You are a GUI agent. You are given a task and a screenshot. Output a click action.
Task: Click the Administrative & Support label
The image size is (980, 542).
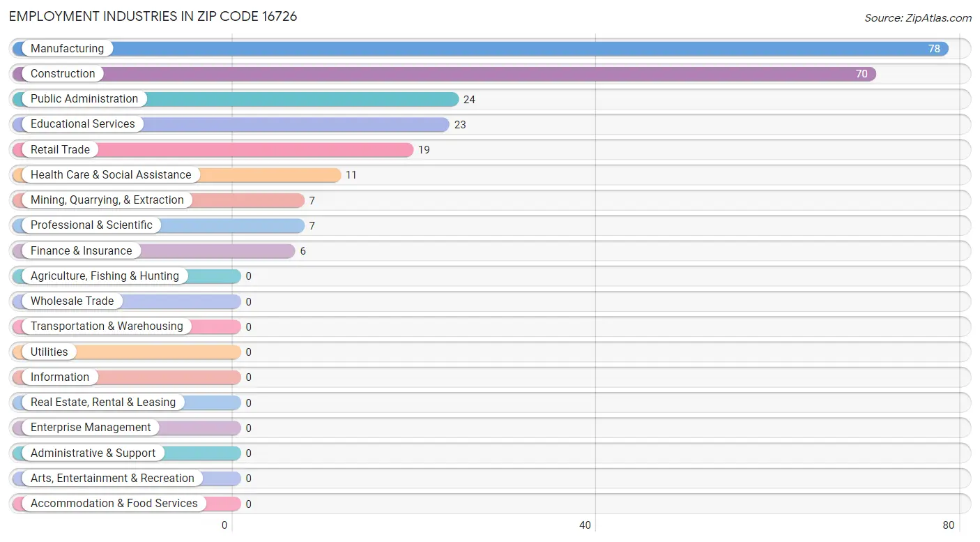(x=93, y=453)
